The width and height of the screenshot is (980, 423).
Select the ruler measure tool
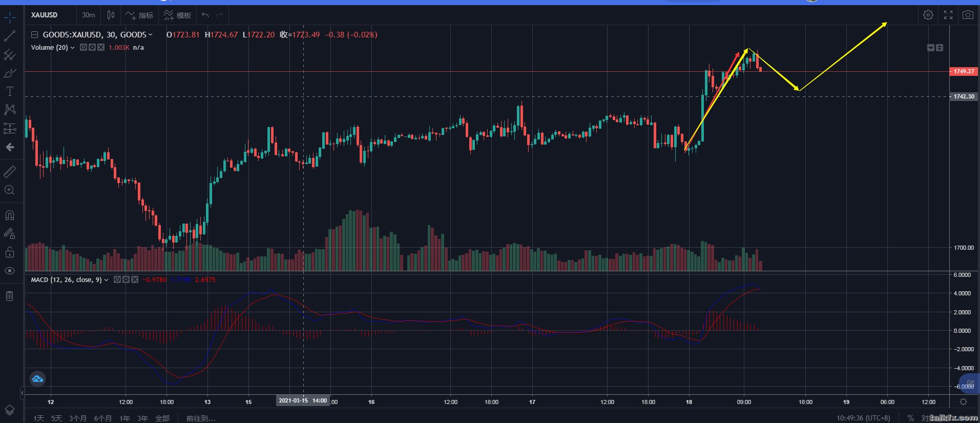(x=10, y=172)
